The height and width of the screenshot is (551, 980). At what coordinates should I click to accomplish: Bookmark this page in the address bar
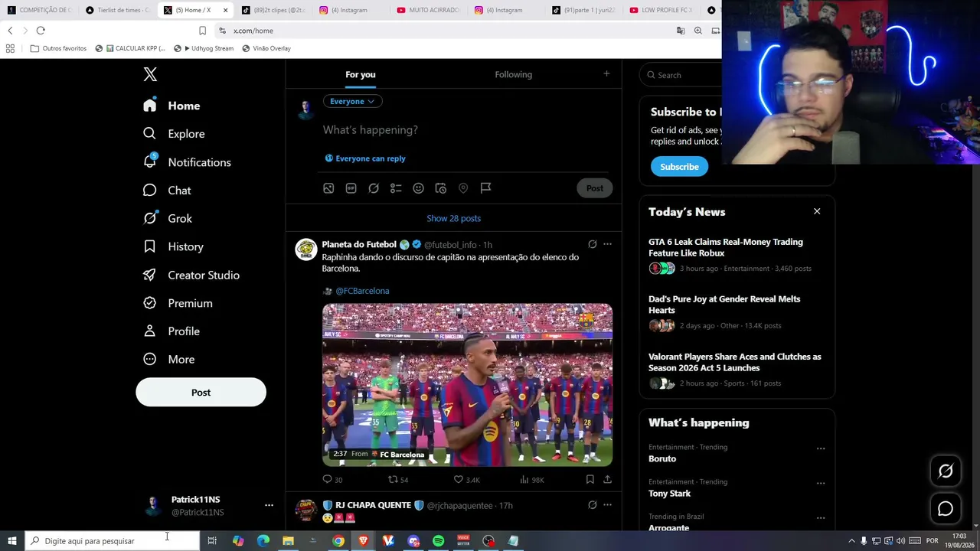(202, 31)
